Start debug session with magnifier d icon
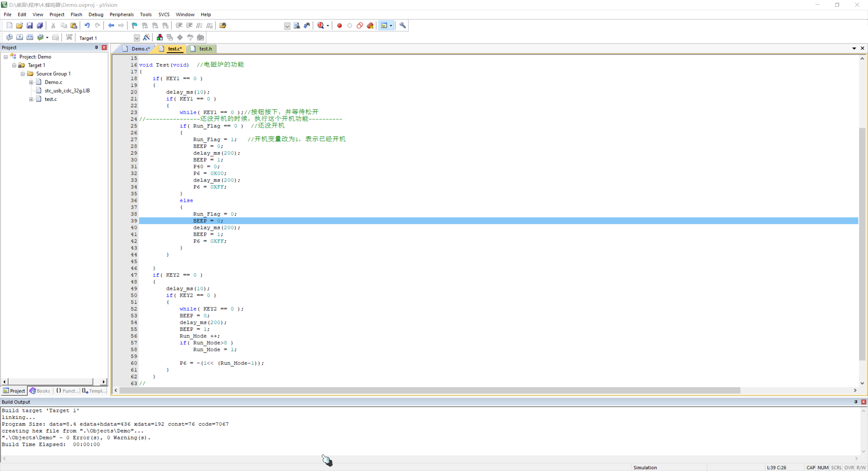The width and height of the screenshot is (868, 471). (x=320, y=25)
